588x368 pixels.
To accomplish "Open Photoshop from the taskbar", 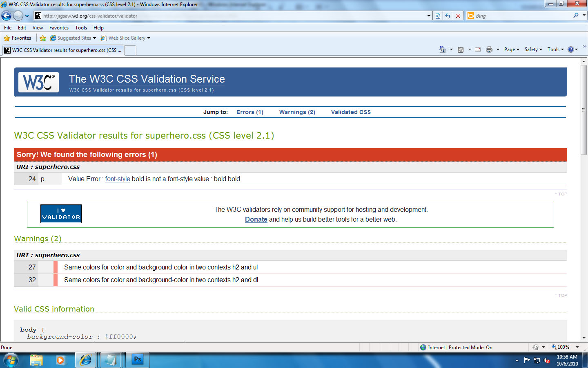I will click(x=138, y=360).
